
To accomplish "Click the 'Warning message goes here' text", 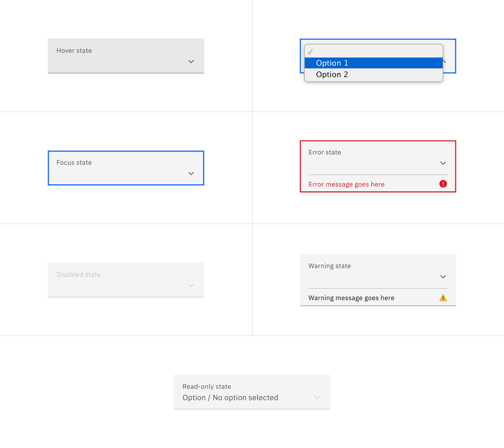I will [x=351, y=297].
